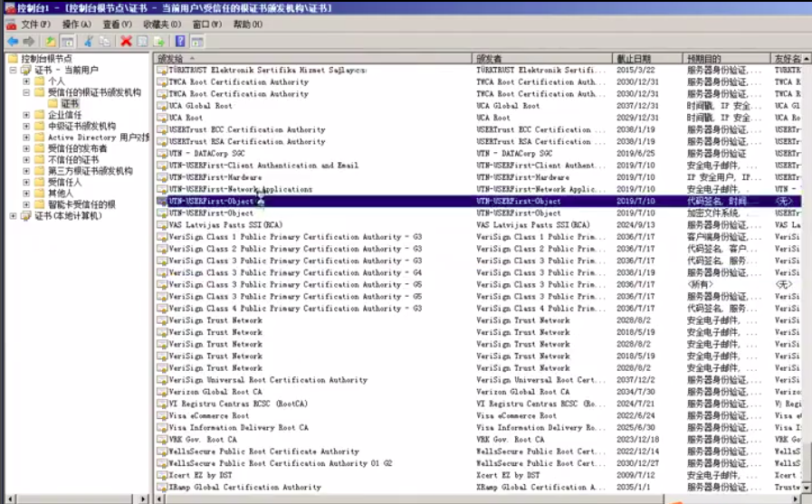Select VeriSign Class 4 Public Primary row
The image size is (812, 504).
tap(478, 309)
